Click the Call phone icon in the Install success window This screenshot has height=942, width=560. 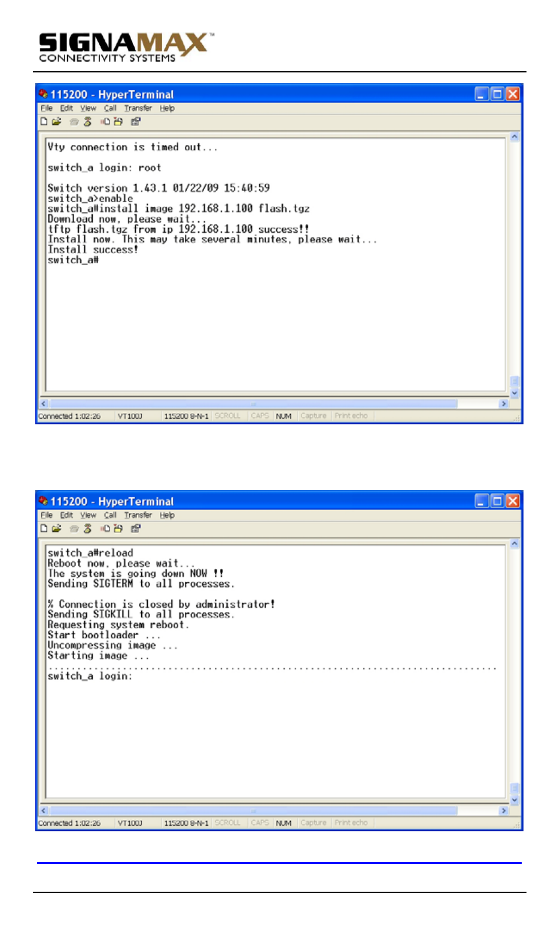74,121
